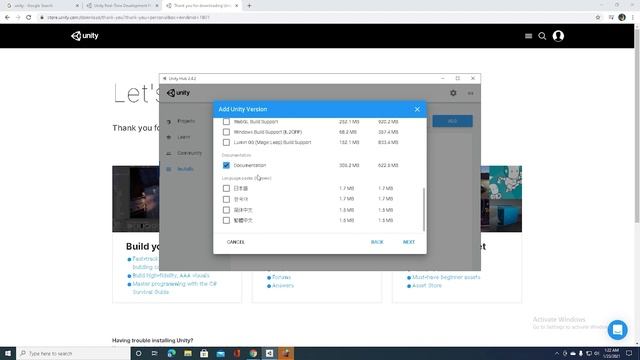Tick the 日本語 language pack checkbox
640x360 pixels.
(x=226, y=188)
